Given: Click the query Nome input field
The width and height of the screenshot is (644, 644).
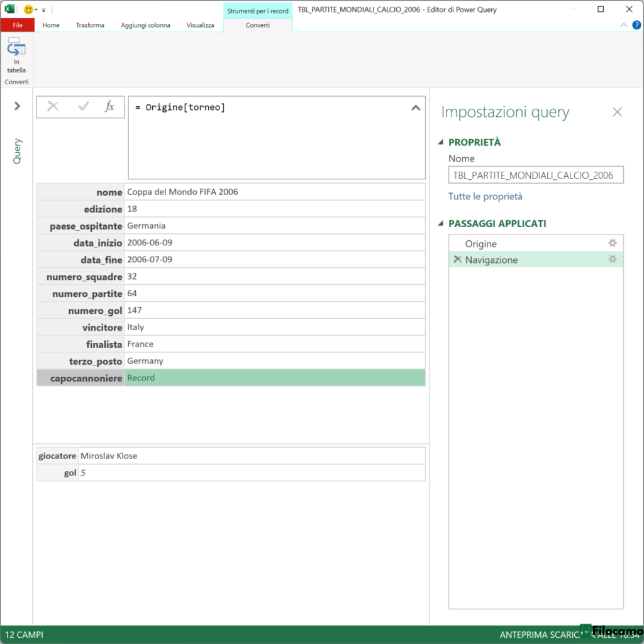Looking at the screenshot, I should (x=536, y=175).
